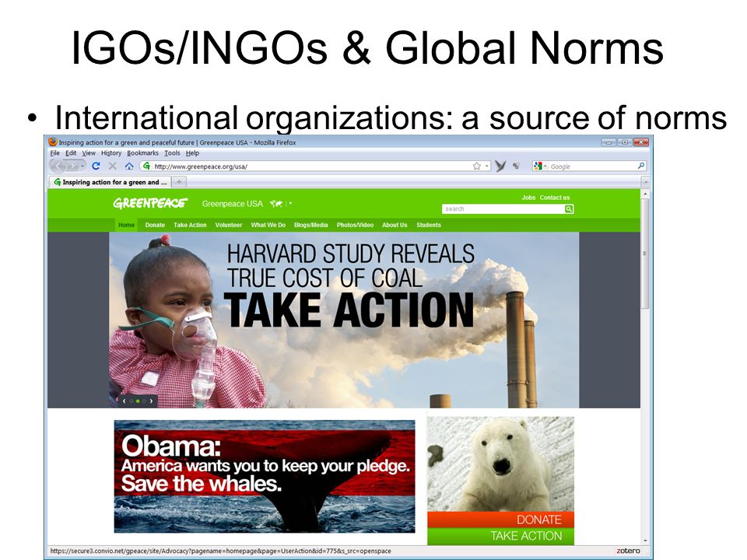Click the bird-shaped toolbar add-on icon

coord(500,166)
